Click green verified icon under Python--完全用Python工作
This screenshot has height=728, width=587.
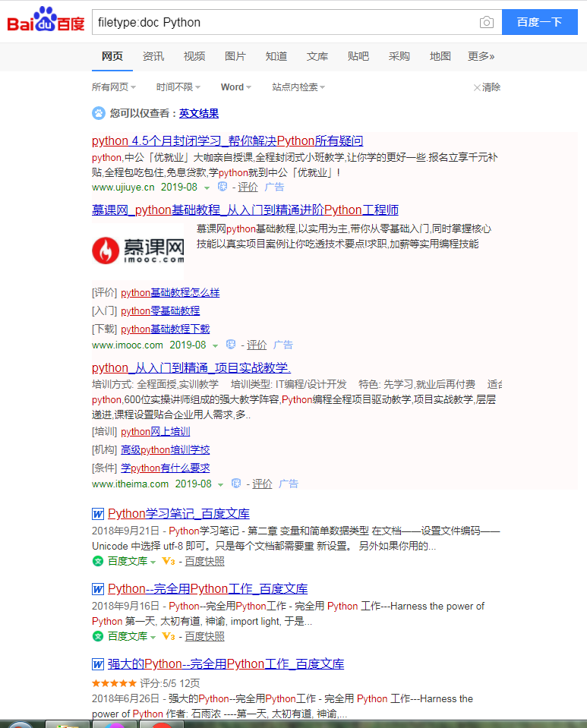point(97,637)
